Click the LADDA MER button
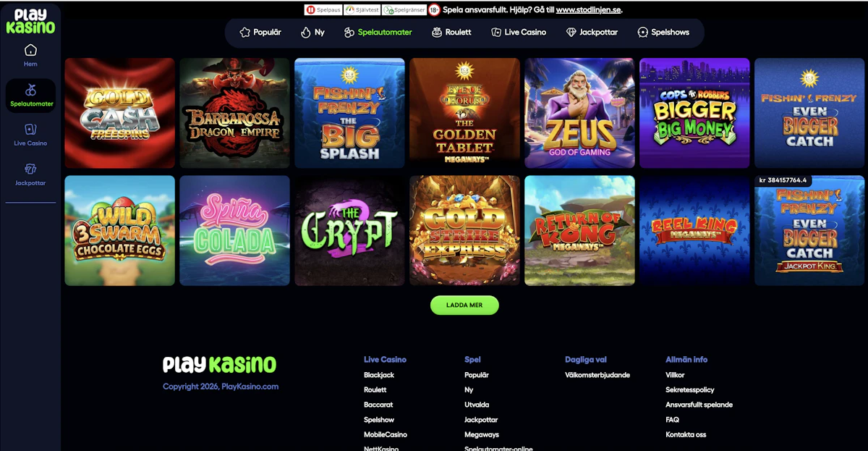The width and height of the screenshot is (868, 451). 464,305
